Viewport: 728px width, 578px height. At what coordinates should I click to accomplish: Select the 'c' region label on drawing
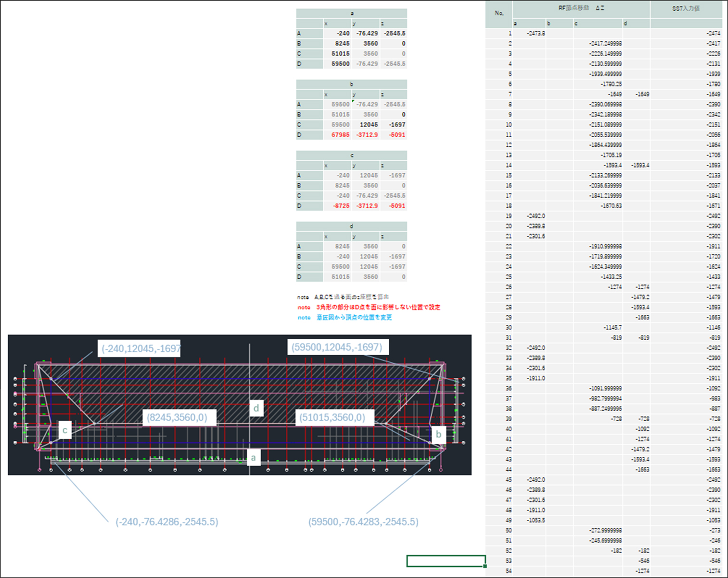[x=64, y=430]
